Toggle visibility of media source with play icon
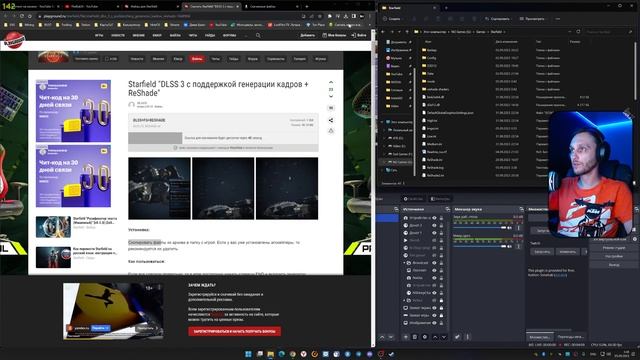 (434, 240)
